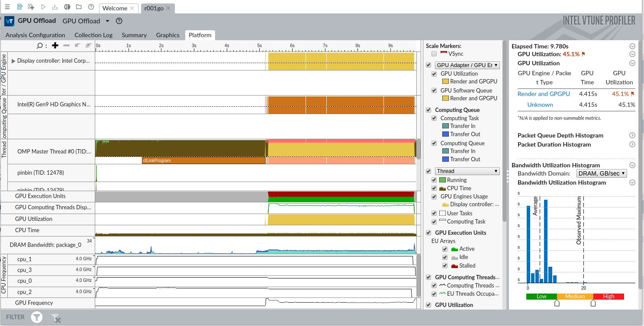Click the Open Result folder icon
Viewport: 644px width, 326px height.
79,7
